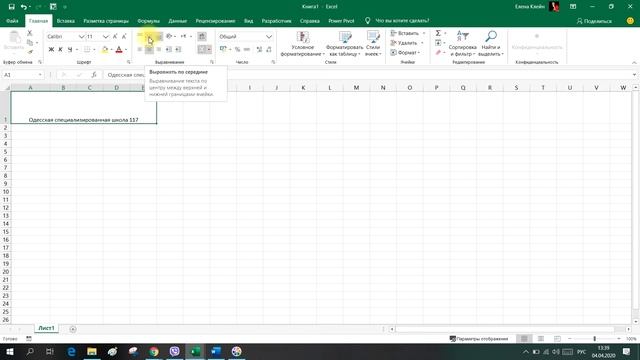This screenshot has height=360, width=640.
Task: Switch to Power Pivot tab
Action: click(341, 21)
